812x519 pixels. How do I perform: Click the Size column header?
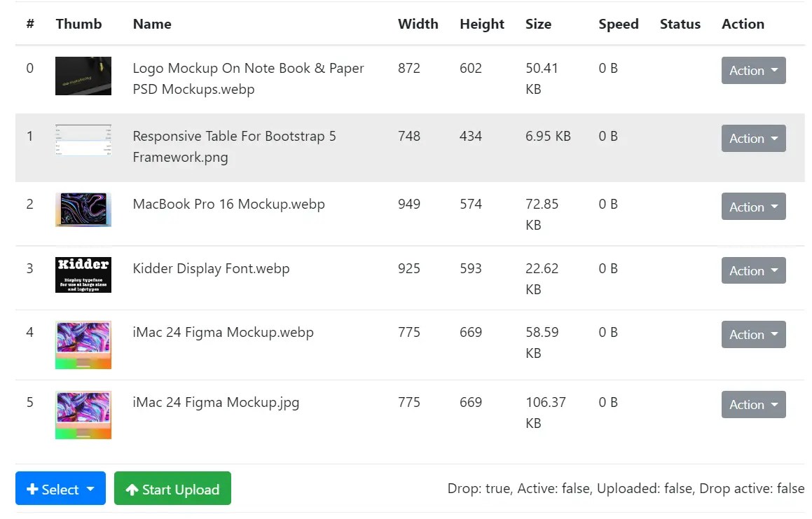538,24
